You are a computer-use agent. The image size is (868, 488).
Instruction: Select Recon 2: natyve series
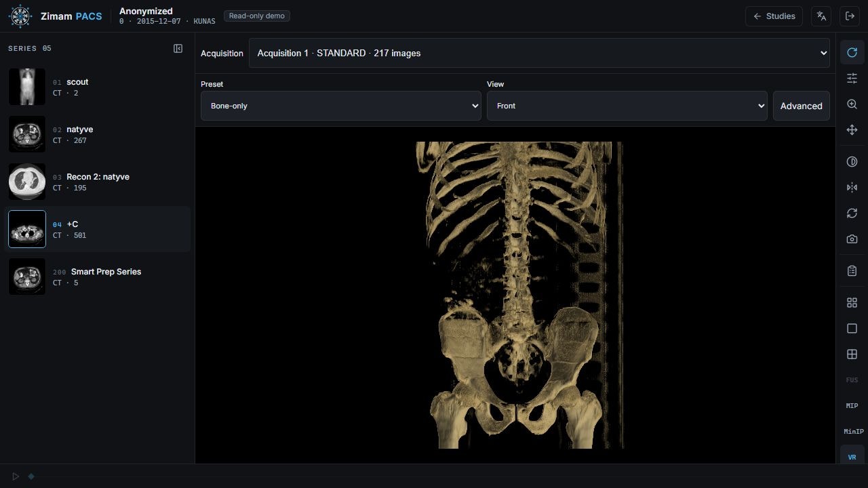97,182
